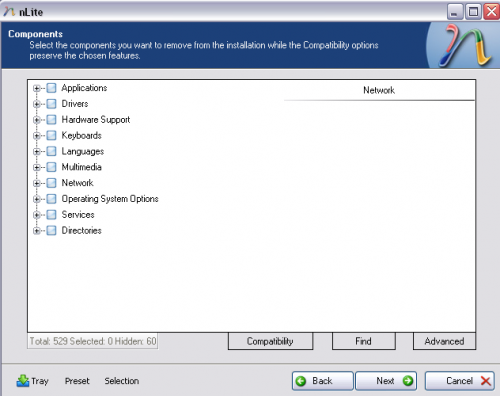The width and height of the screenshot is (500, 396).
Task: Click the Find button
Action: [x=364, y=341]
